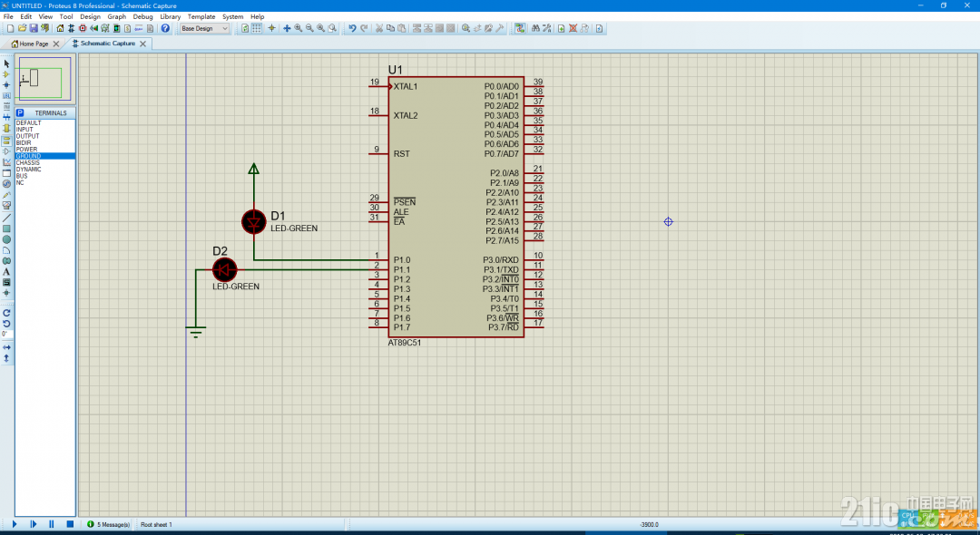Select the Component Mode tool
The height and width of the screenshot is (535, 980).
tap(7, 74)
